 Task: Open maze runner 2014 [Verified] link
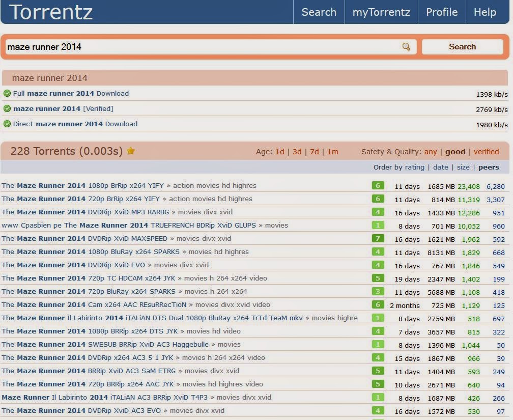coord(63,108)
